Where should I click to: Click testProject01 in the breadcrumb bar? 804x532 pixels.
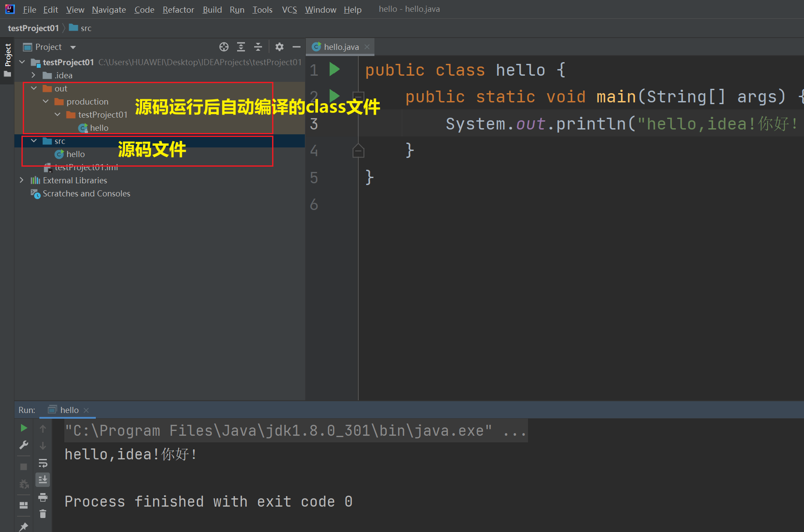pyautogui.click(x=33, y=28)
